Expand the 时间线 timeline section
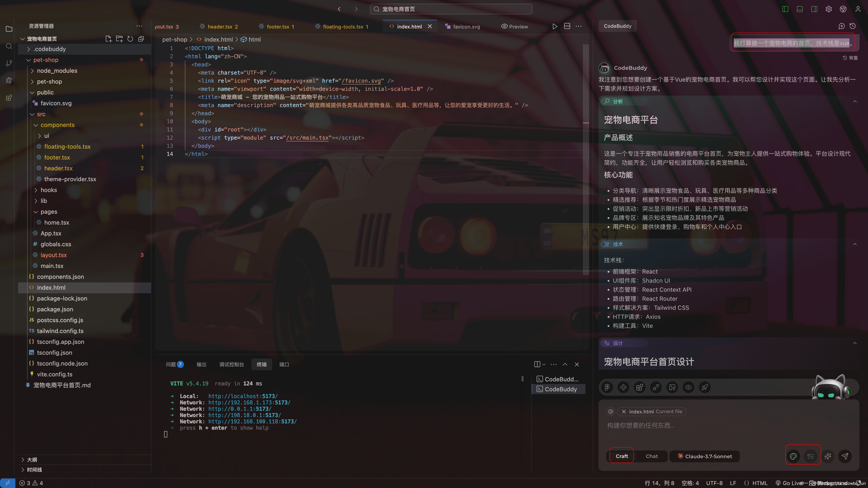 tap(84, 470)
